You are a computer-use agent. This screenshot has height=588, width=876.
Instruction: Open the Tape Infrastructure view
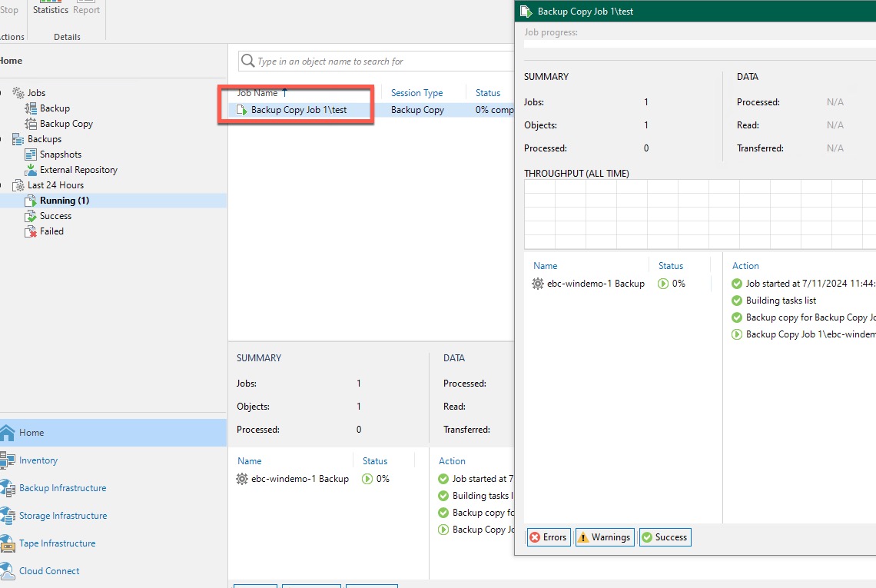tap(58, 543)
